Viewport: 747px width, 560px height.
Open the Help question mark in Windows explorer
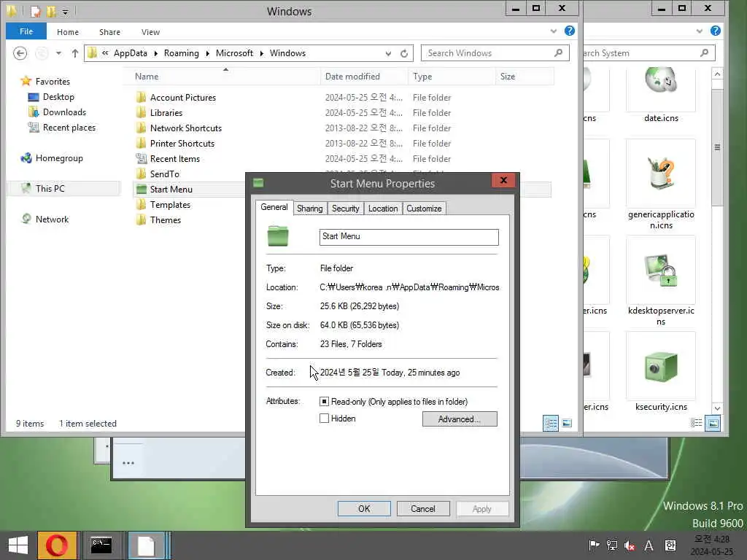pos(569,31)
